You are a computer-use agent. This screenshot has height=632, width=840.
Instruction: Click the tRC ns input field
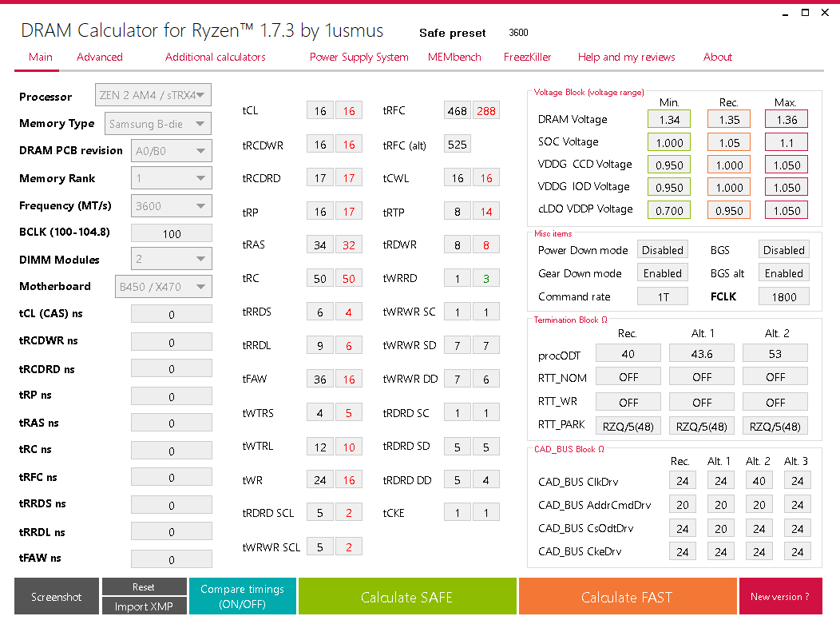pos(172,451)
